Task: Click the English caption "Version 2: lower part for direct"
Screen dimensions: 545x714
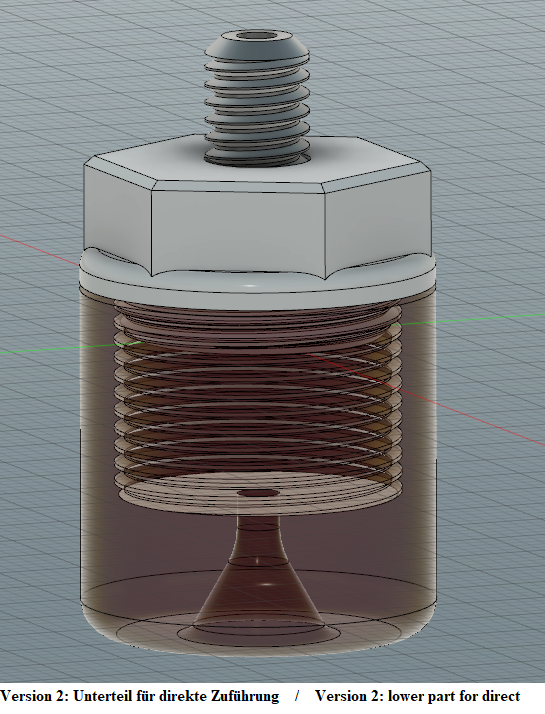Action: tap(418, 696)
